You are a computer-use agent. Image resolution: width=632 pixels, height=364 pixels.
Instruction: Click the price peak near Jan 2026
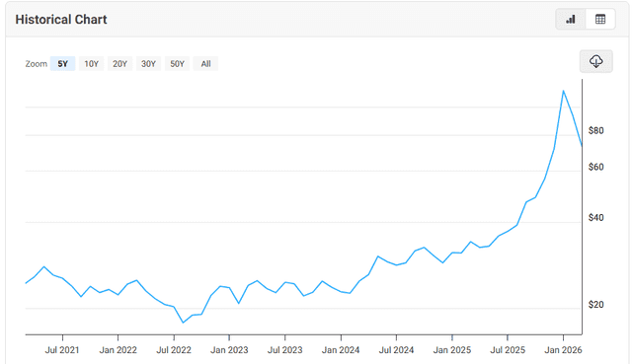click(x=563, y=91)
